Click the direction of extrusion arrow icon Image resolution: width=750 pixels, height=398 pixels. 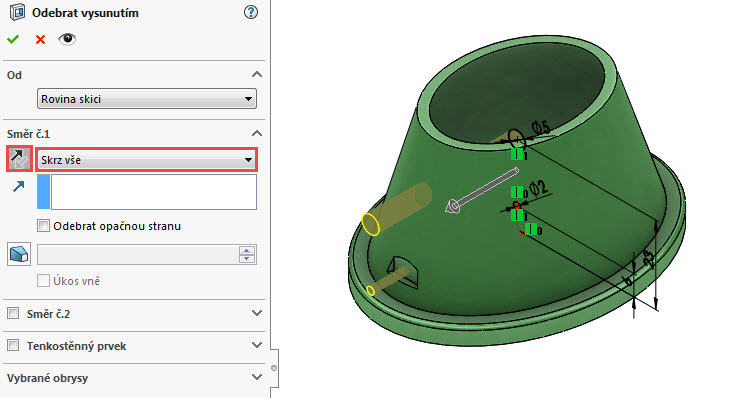coord(18,187)
